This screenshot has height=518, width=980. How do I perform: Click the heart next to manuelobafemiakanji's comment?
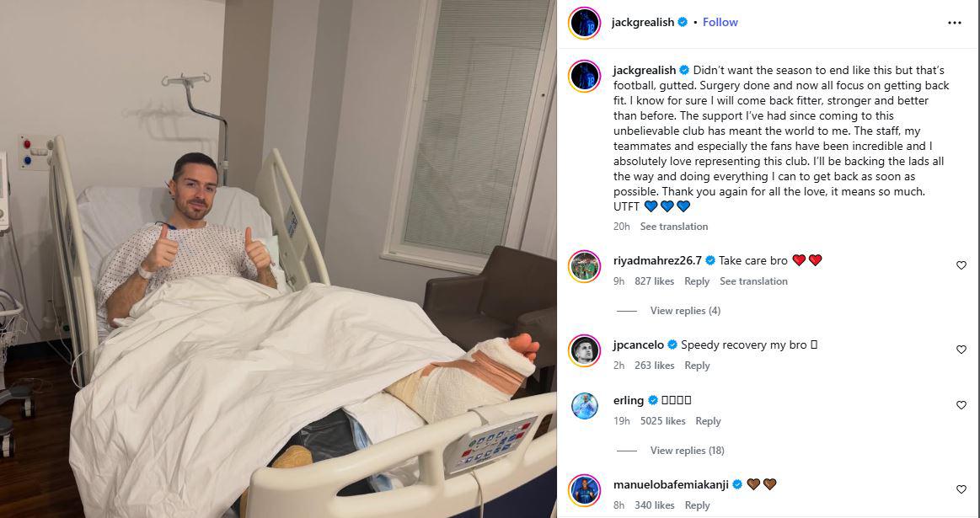[x=961, y=490]
